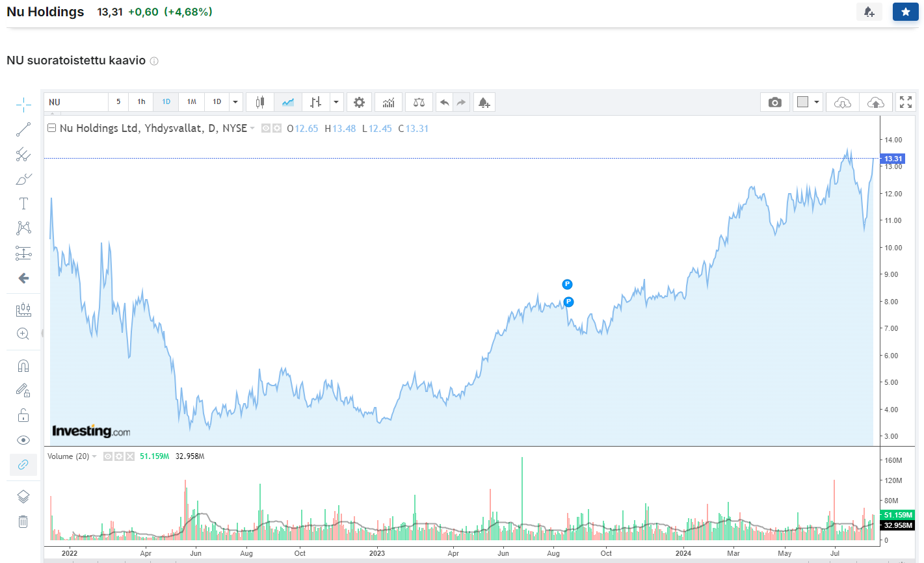Open the indicators chart icon
Image resolution: width=924 pixels, height=563 pixels.
click(388, 103)
